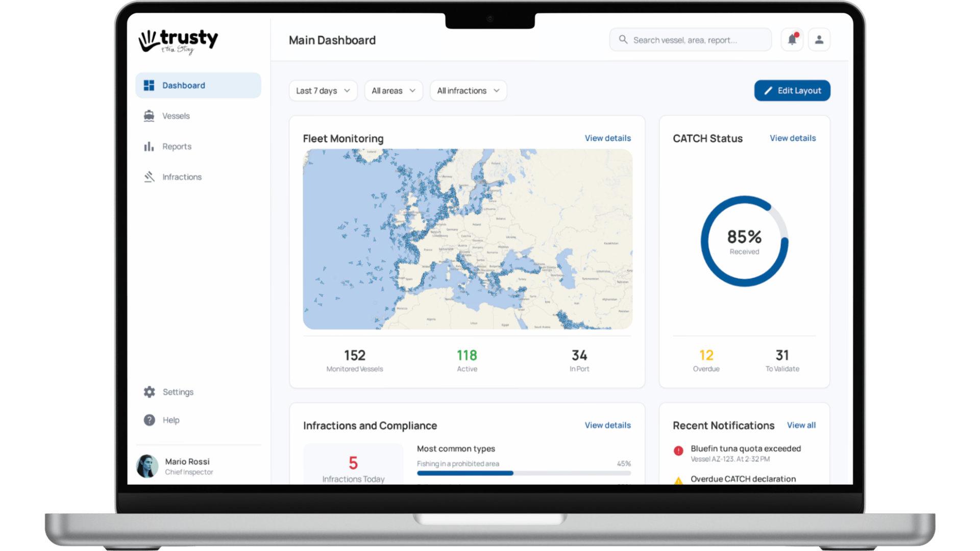
Task: Click View details on Fleet Monitoring
Action: click(x=607, y=138)
